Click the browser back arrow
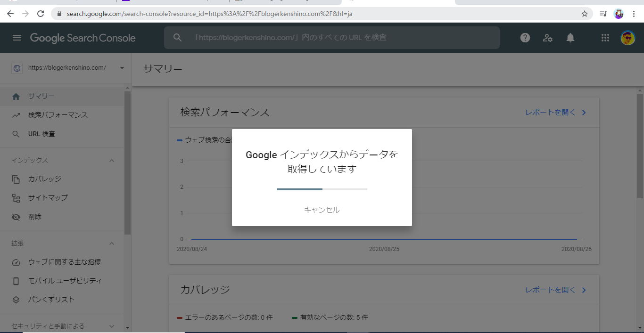 click(10, 14)
